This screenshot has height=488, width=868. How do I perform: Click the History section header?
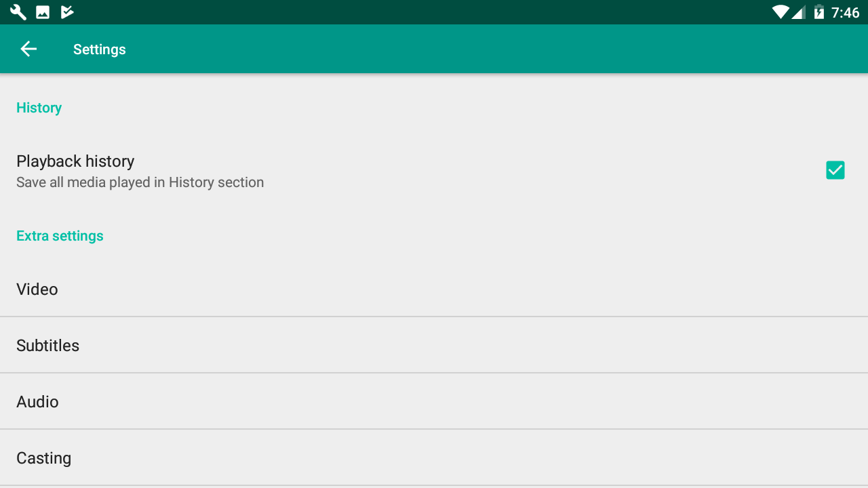(39, 108)
